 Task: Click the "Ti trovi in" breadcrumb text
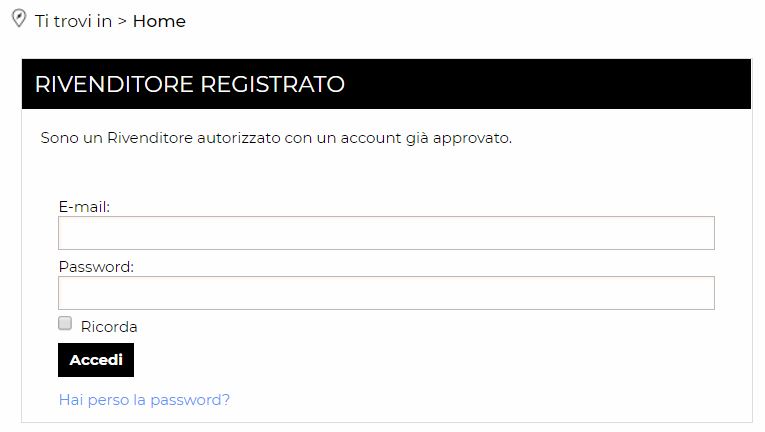pyautogui.click(x=73, y=21)
